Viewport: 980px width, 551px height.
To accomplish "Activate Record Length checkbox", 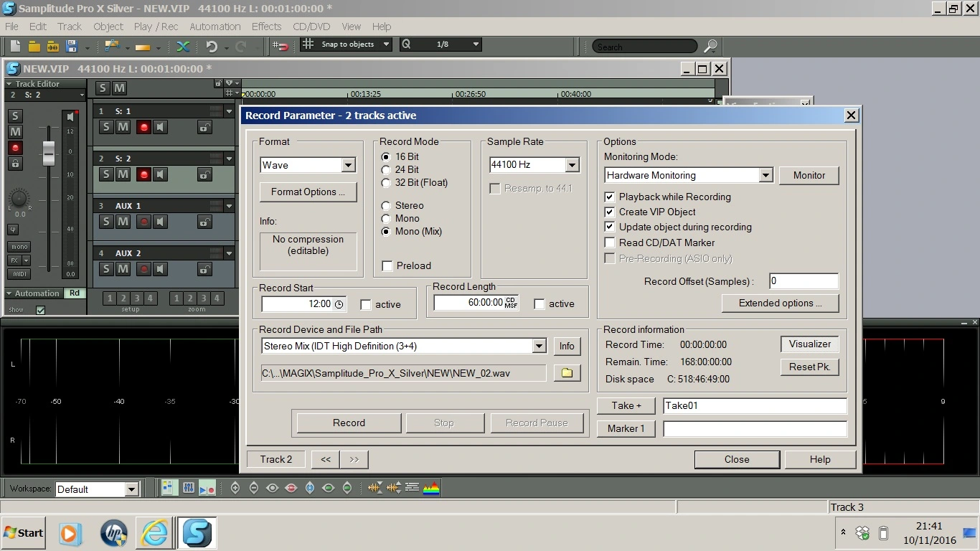I will (x=540, y=303).
